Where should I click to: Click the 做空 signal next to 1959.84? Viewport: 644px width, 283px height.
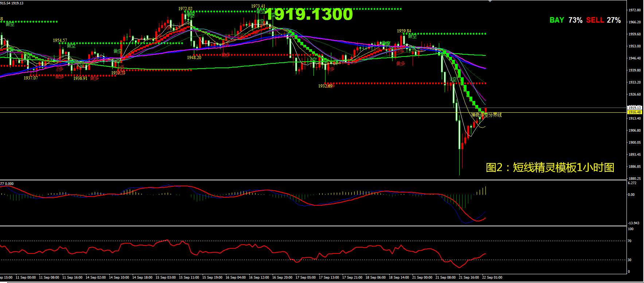pyautogui.click(x=413, y=36)
